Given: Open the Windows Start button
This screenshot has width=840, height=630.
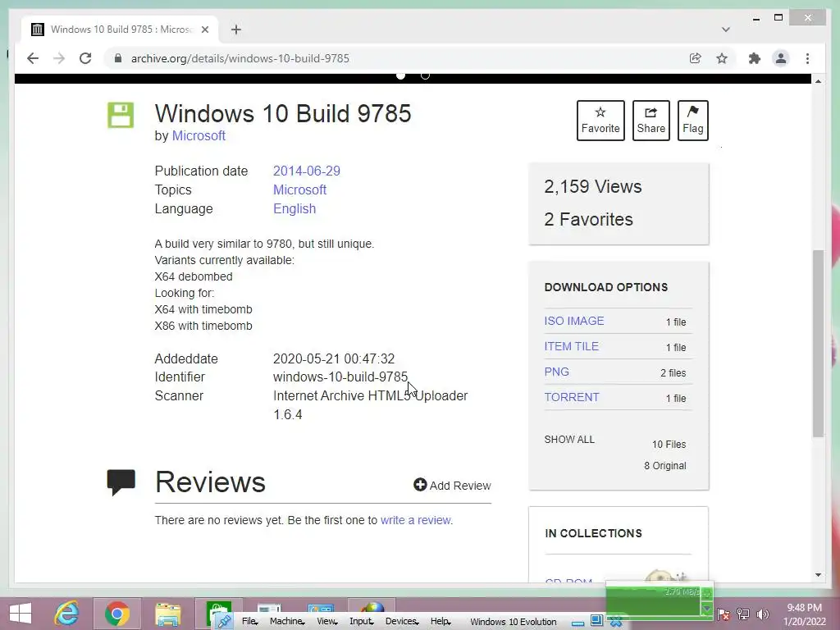Looking at the screenshot, I should 21,614.
